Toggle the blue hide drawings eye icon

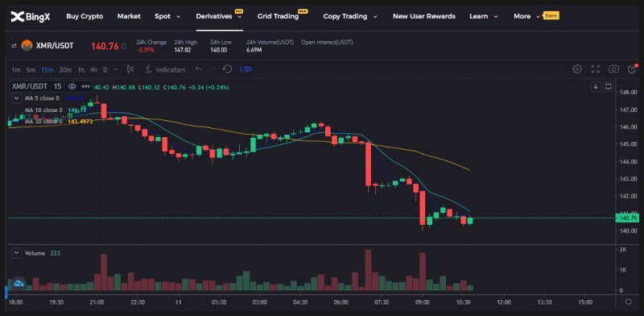pyautogui.click(x=246, y=69)
